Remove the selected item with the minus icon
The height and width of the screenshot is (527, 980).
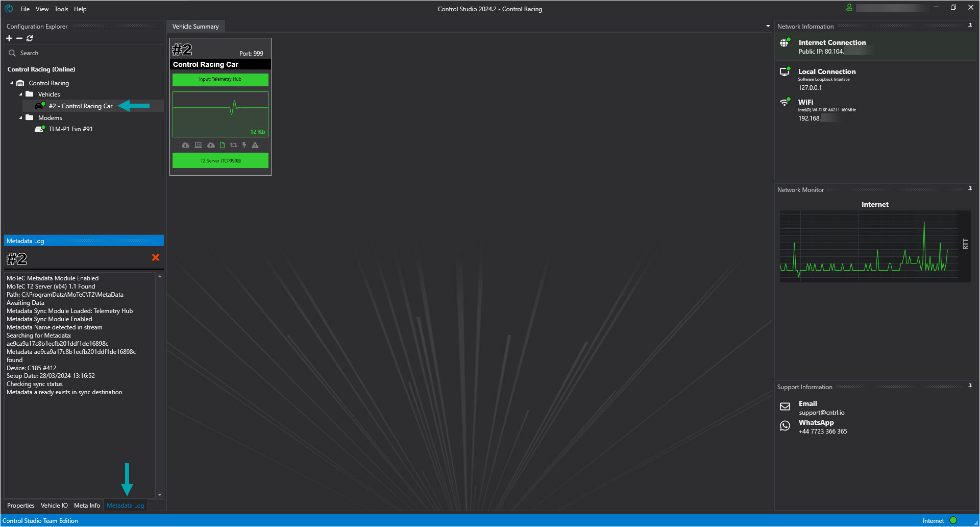pyautogui.click(x=19, y=38)
